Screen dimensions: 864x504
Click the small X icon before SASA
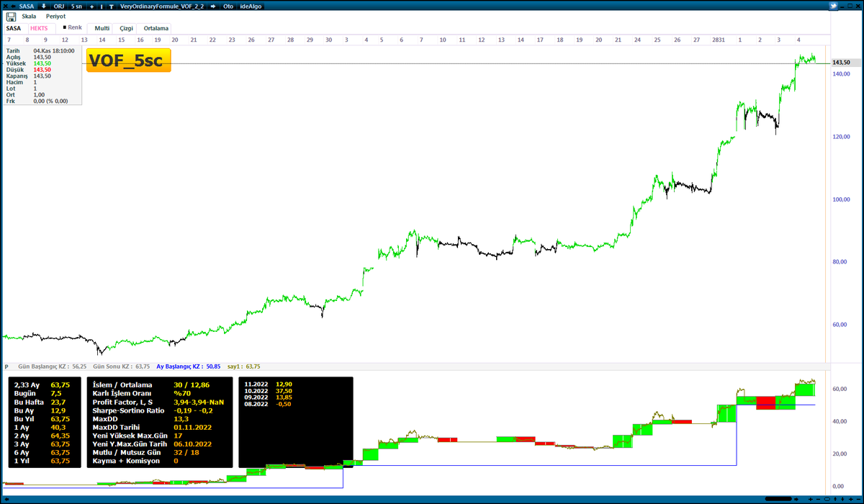(x=5, y=6)
